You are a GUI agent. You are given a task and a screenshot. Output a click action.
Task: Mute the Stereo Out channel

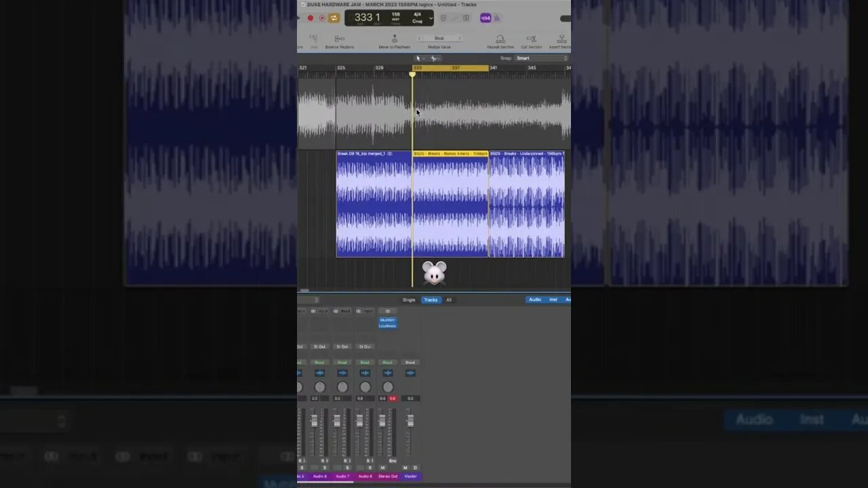382,468
